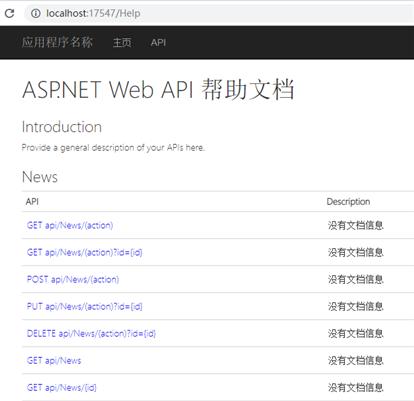Reload the page with the browser refresh icon
The width and height of the screenshot is (414, 401).
tap(9, 13)
